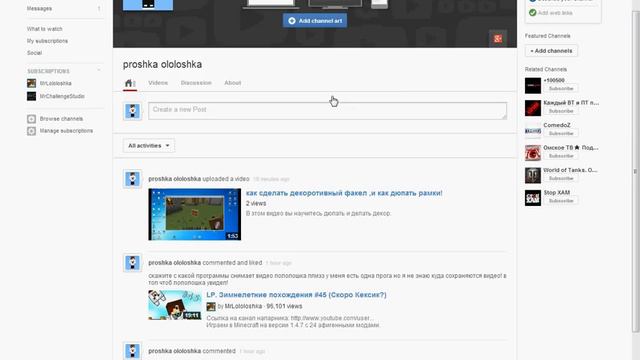
Task: Click proshka ololoshka name in uploaded entry
Action: 175,179
